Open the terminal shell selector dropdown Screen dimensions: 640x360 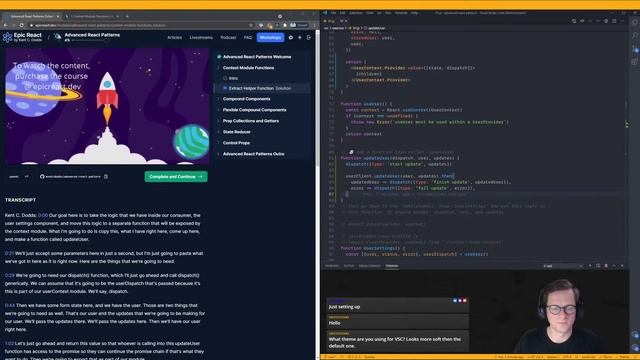562,266
